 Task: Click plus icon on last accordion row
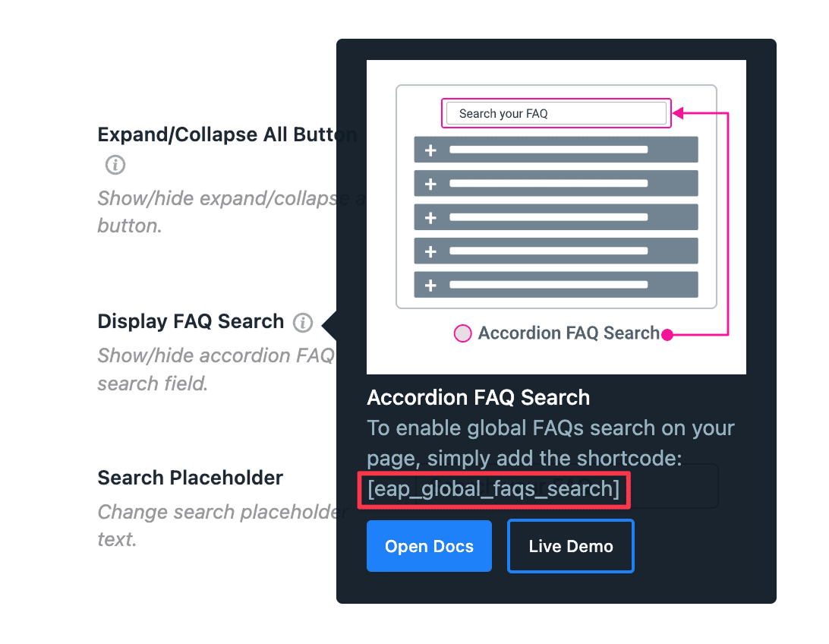(x=430, y=286)
